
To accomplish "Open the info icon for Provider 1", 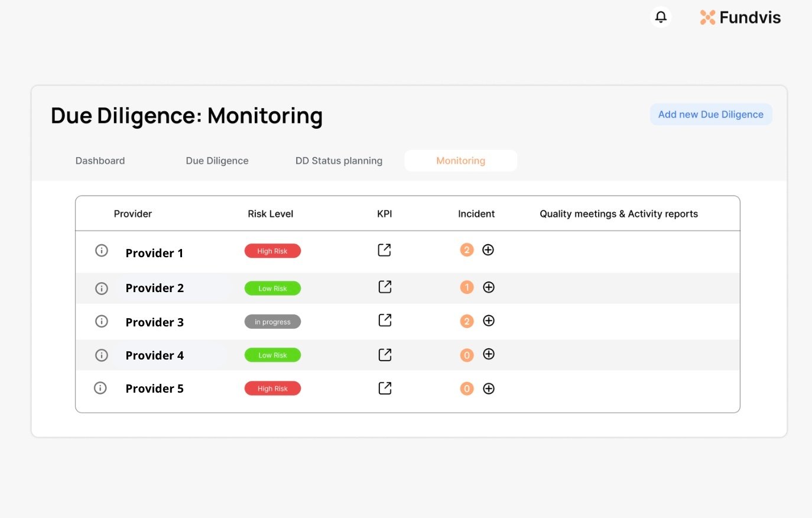I will coord(102,251).
